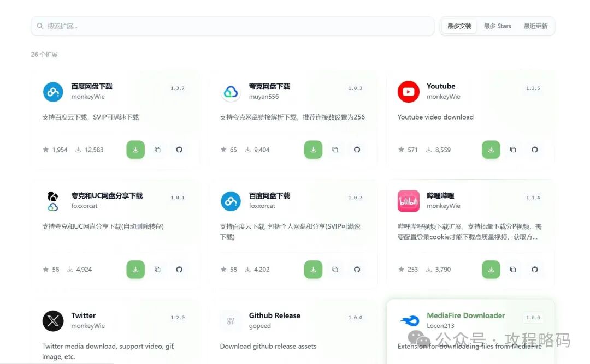Viewport: 590px width, 364px height.
Task: Install the 夸克和UC网盘分享下载 extension
Action: 135,270
